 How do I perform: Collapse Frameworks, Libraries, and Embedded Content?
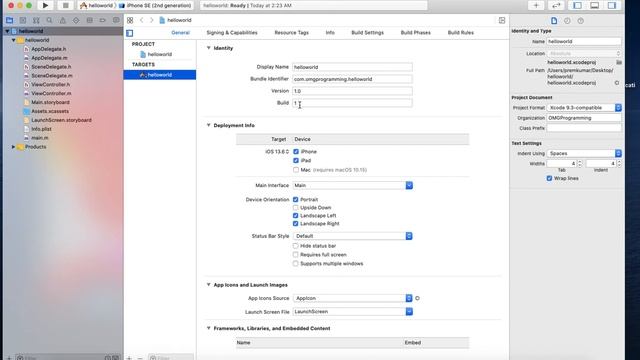(x=209, y=328)
